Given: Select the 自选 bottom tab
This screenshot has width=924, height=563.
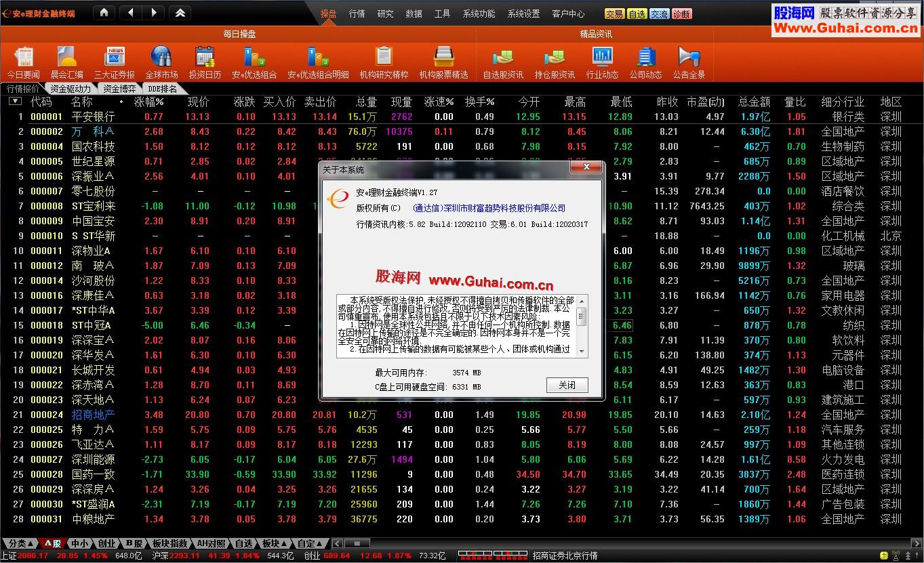Looking at the screenshot, I should coord(244,543).
